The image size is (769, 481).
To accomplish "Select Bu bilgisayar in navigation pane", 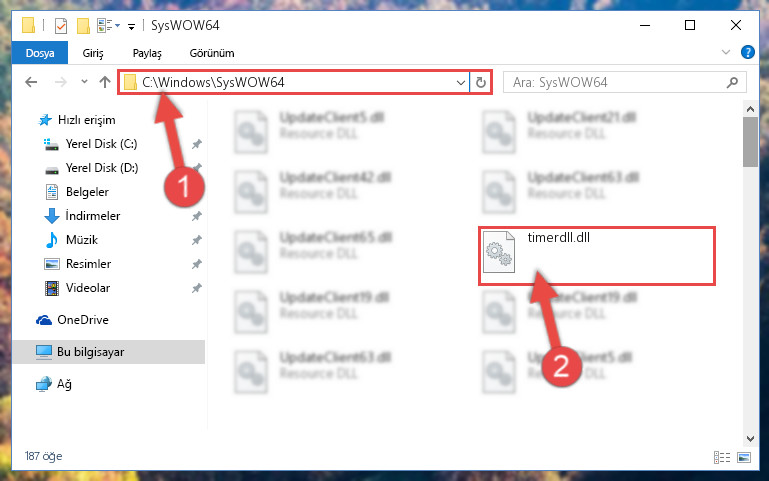I will (x=108, y=352).
